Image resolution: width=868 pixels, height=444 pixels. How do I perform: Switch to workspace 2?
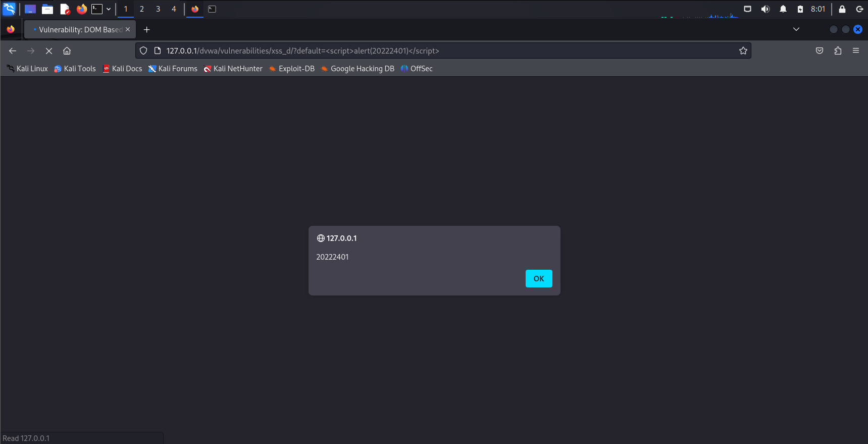pyautogui.click(x=142, y=9)
